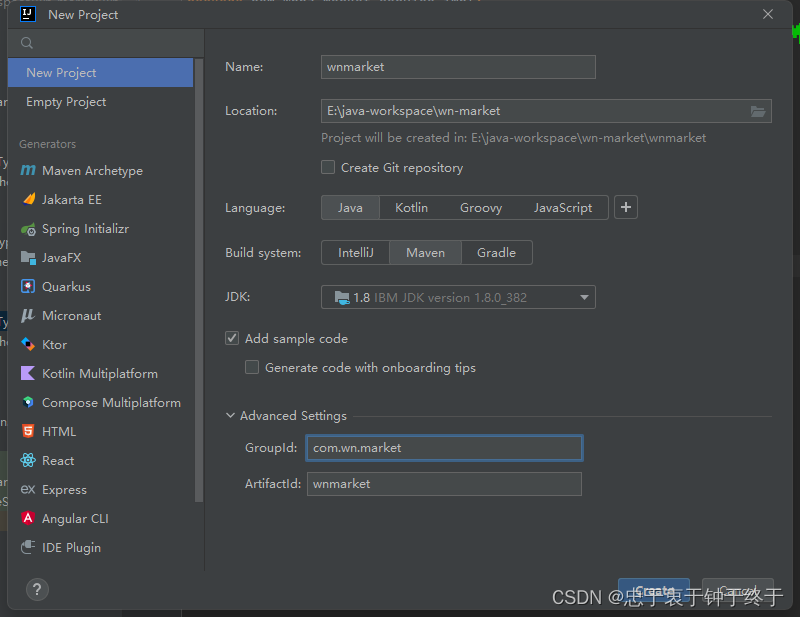Select Groovy language
The image size is (800, 617).
[x=481, y=207]
